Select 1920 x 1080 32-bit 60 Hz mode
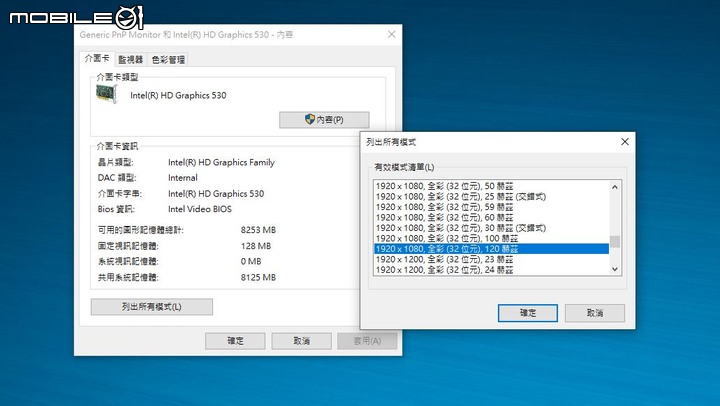720x406 pixels. pos(491,218)
